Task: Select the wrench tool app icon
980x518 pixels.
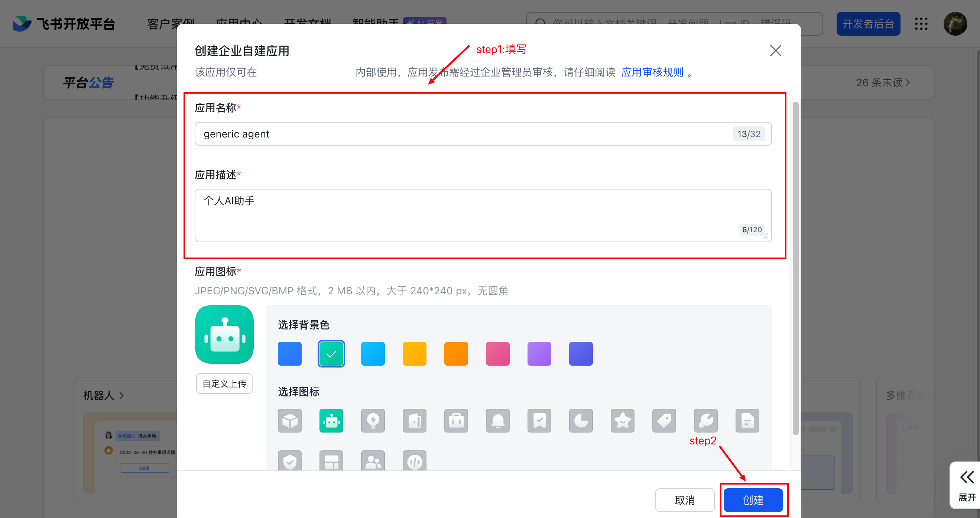Action: (705, 421)
